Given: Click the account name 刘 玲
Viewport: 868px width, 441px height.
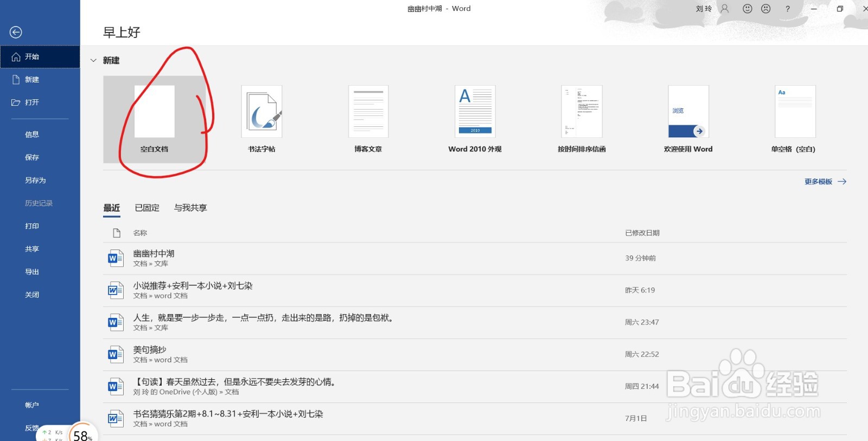Looking at the screenshot, I should (704, 9).
